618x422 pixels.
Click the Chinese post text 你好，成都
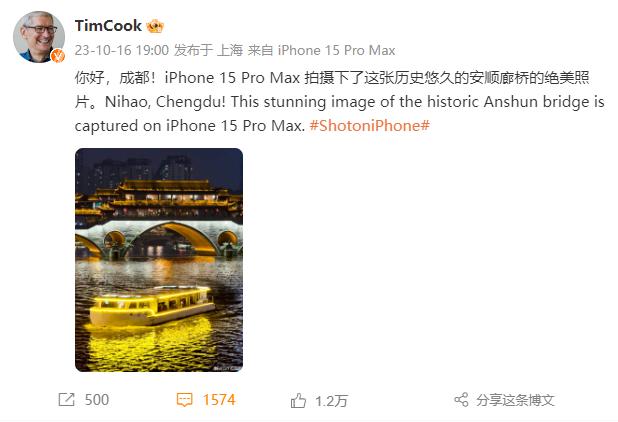click(113, 78)
